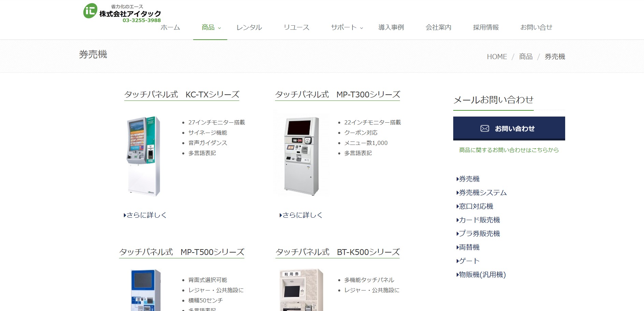Click 商品 breadcrumb link
644x311 pixels.
coord(526,57)
